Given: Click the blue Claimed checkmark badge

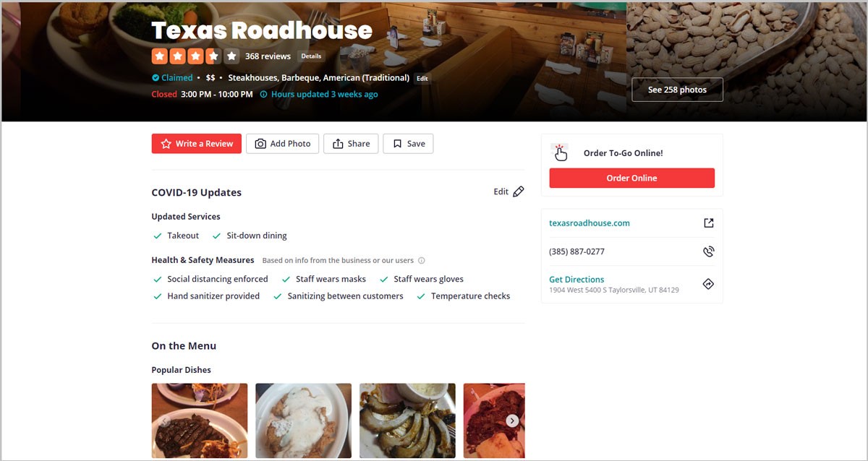Looking at the screenshot, I should (156, 78).
